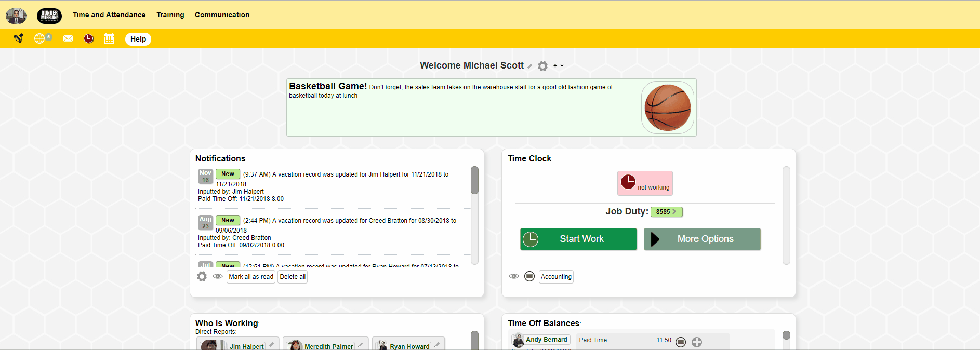
Task: Open dashboard settings gear beside welcome title
Action: 542,66
